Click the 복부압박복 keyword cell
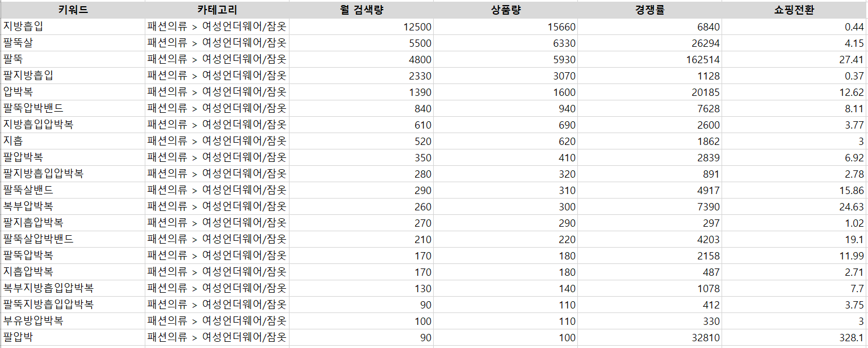 click(x=73, y=206)
